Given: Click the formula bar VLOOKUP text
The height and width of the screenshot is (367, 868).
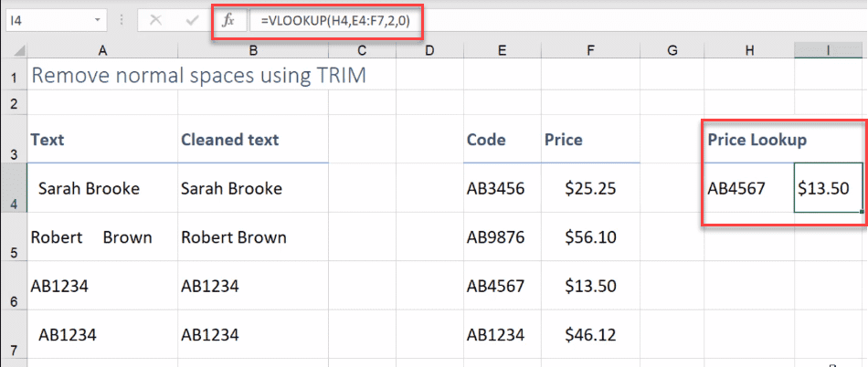Looking at the screenshot, I should click(336, 21).
